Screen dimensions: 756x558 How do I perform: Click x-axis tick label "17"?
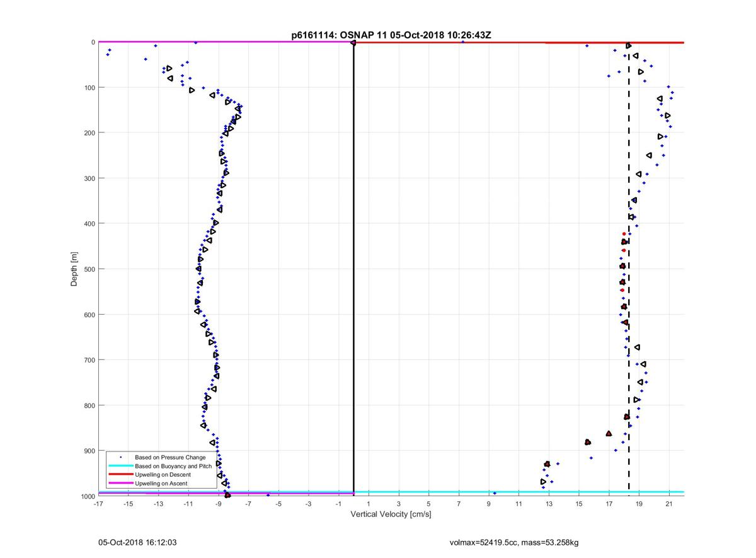[609, 504]
